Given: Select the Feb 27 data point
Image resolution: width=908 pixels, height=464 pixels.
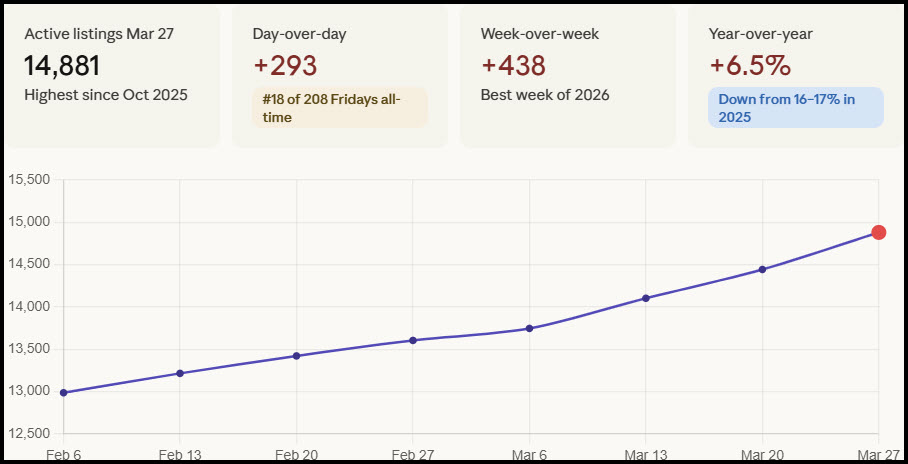Looking at the screenshot, I should [413, 340].
